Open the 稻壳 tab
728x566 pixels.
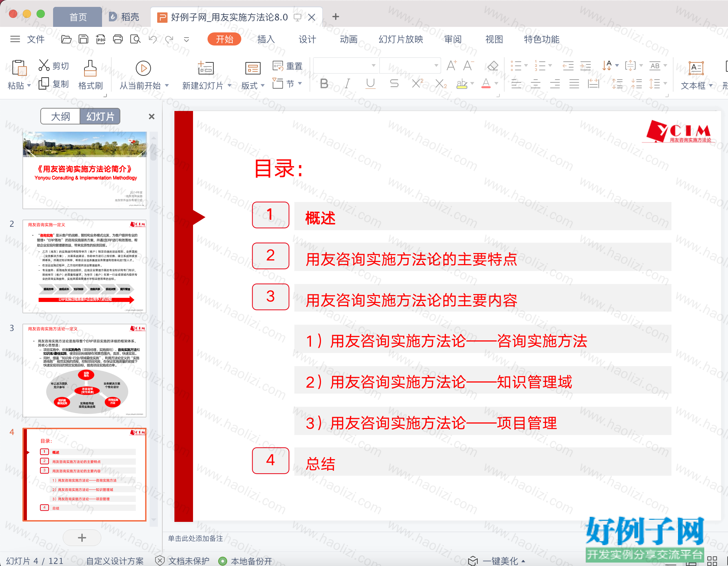tap(124, 17)
